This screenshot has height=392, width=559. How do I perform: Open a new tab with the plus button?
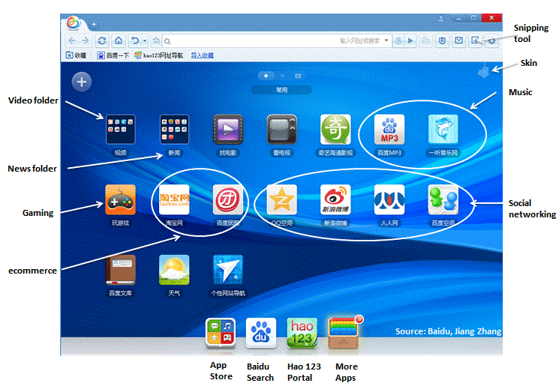pyautogui.click(x=94, y=24)
